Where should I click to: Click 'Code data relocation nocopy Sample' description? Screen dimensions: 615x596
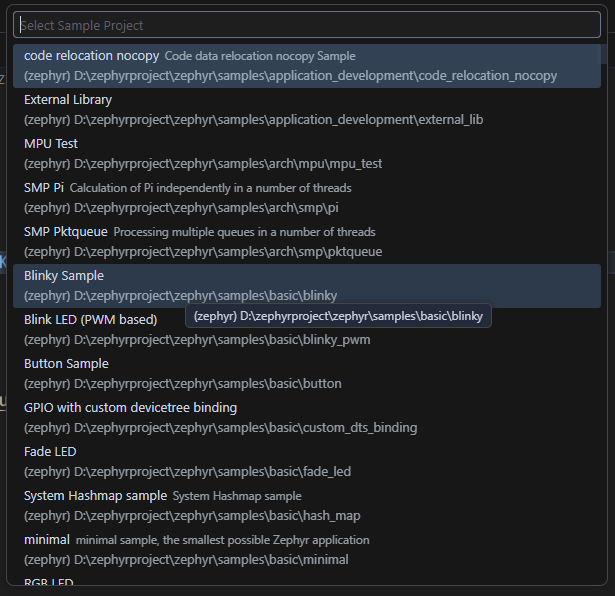pyautogui.click(x=260, y=56)
